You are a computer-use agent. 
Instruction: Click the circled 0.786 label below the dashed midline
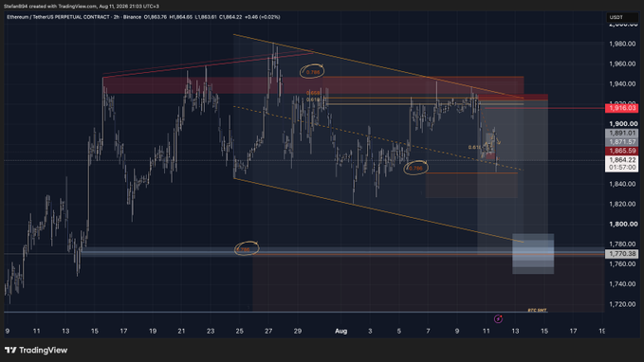click(x=415, y=169)
